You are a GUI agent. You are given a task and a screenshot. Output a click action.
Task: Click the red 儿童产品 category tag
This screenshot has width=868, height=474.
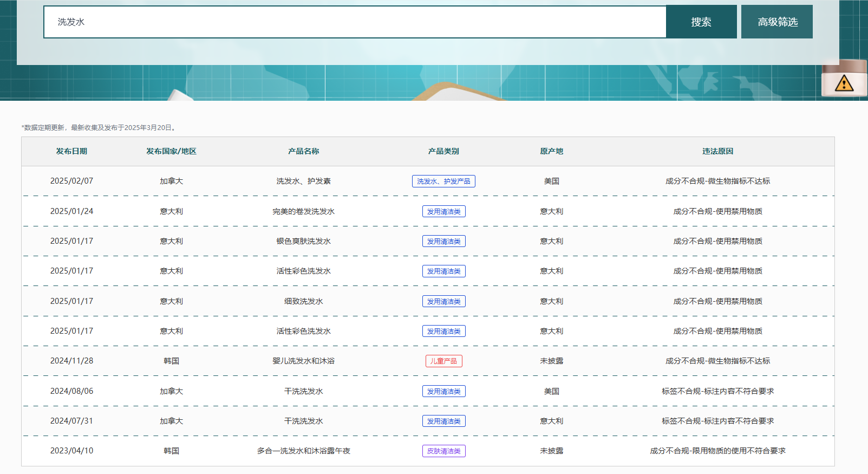(x=443, y=361)
